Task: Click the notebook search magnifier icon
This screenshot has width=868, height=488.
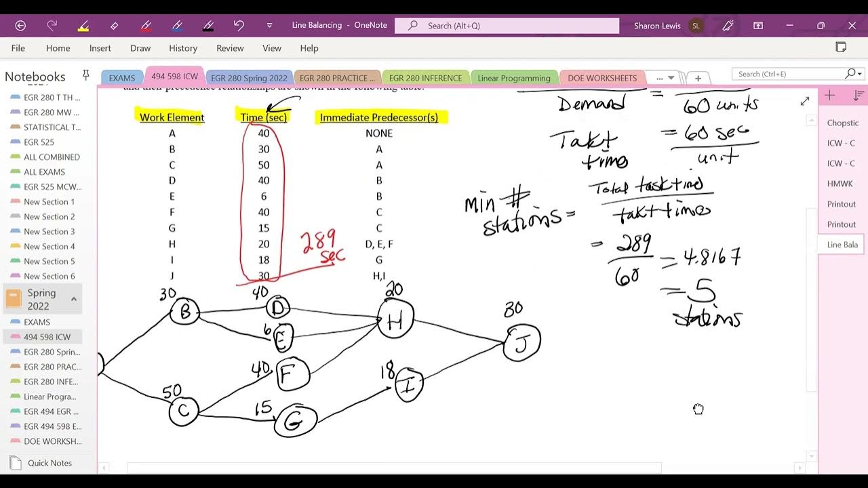Action: pos(850,73)
